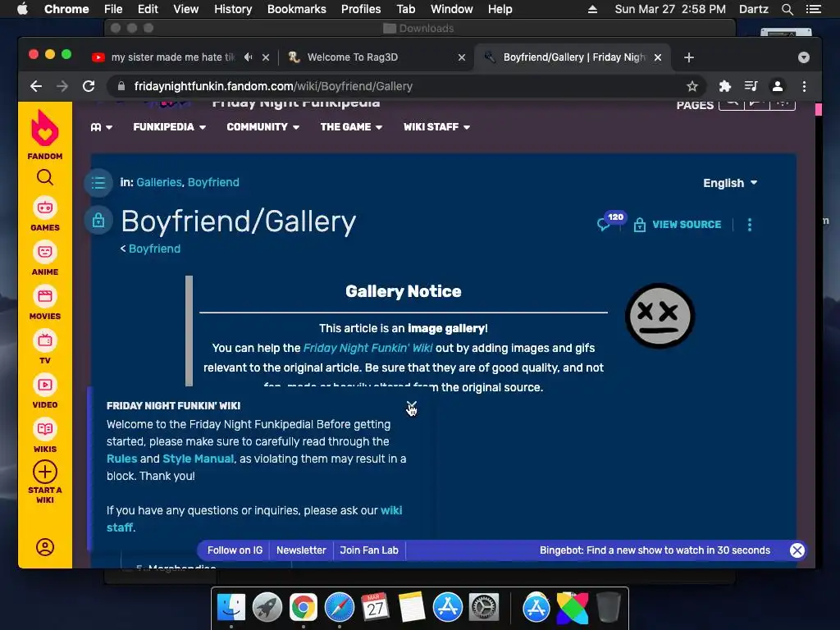The height and width of the screenshot is (630, 840).
Task: Expand THE GAME dropdown menu
Action: pos(351,127)
